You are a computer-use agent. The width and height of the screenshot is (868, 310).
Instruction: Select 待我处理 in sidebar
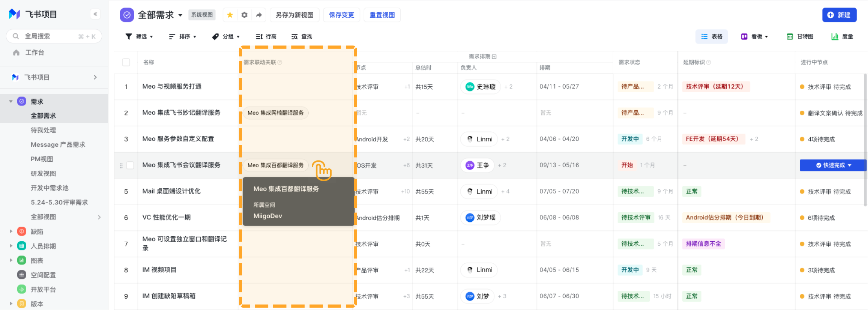[43, 130]
